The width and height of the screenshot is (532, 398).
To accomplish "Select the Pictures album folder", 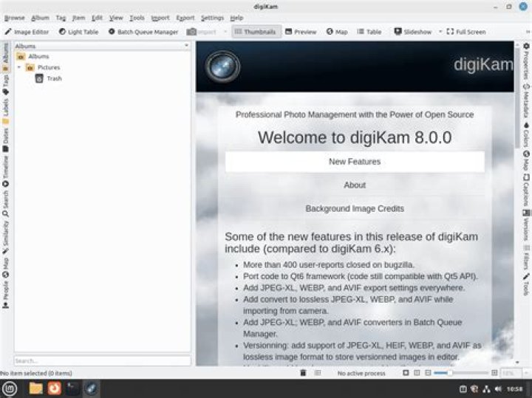I will click(44, 67).
